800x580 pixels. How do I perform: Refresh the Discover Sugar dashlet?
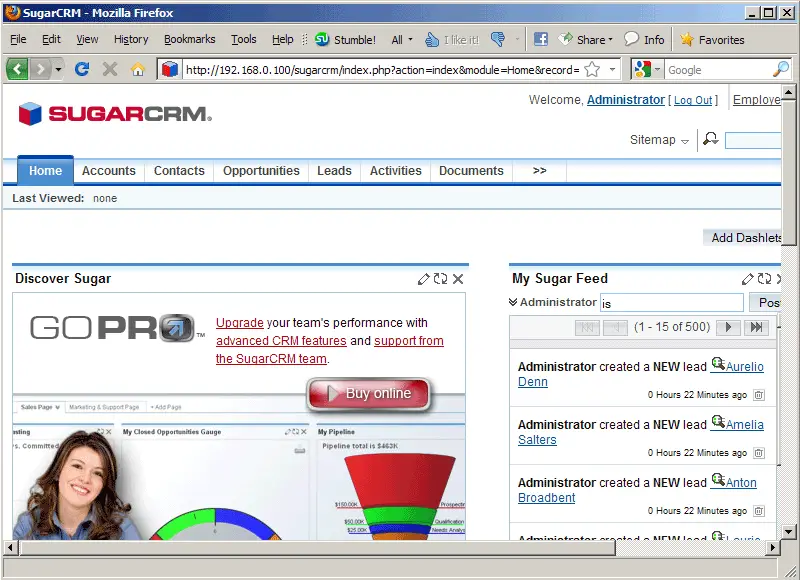(440, 279)
